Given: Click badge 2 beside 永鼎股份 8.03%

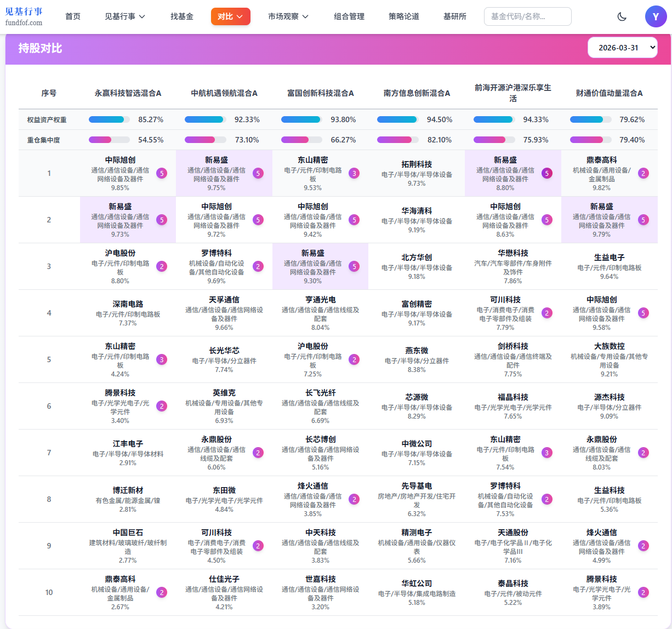Looking at the screenshot, I should pyautogui.click(x=643, y=453).
